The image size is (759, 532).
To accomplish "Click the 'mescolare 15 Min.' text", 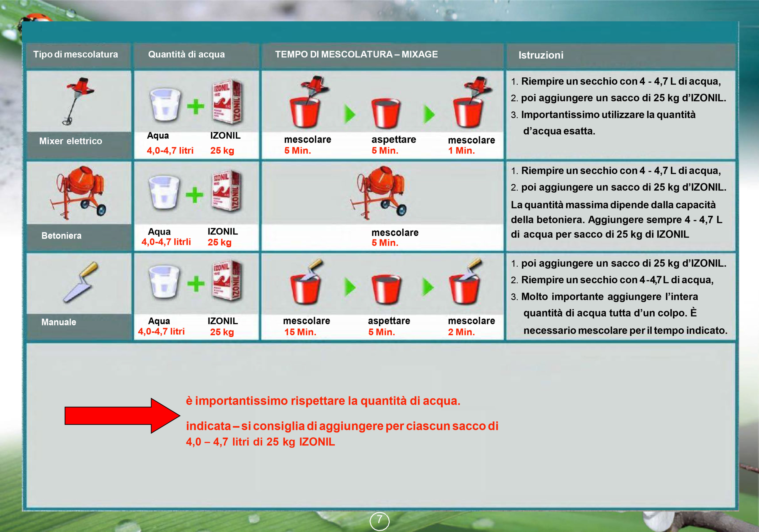I will (307, 327).
